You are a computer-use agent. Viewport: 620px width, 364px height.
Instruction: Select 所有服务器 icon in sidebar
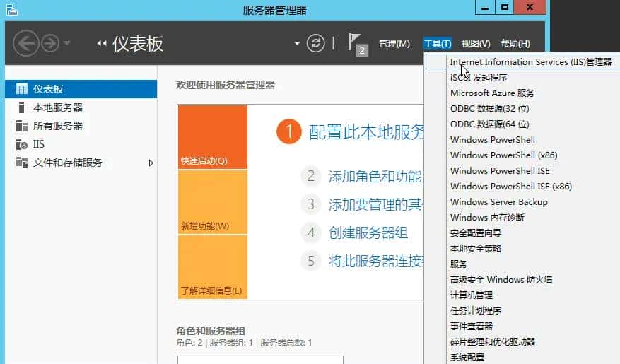22,126
